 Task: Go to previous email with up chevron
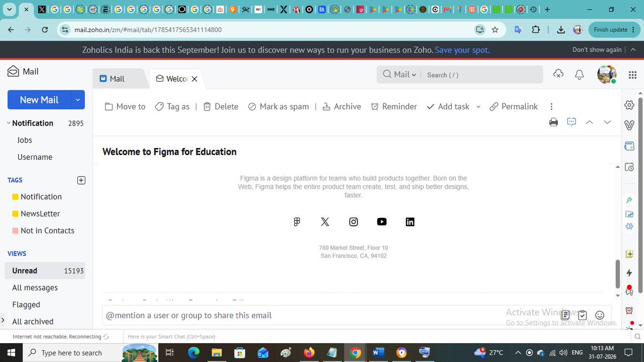coord(589,122)
